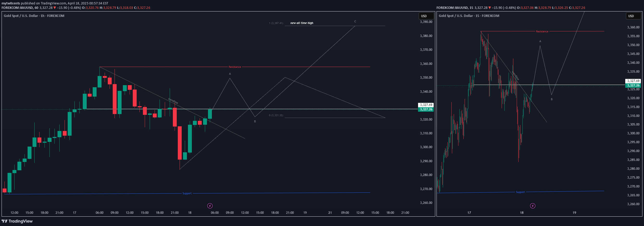
Task: Click date 19 on the 15-minute time axis
Action: tap(574, 213)
